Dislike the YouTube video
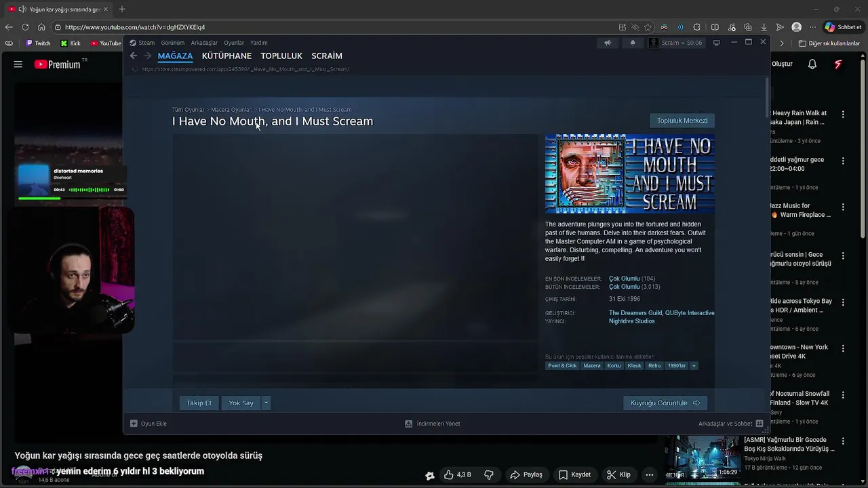This screenshot has height=488, width=868. pos(489,474)
